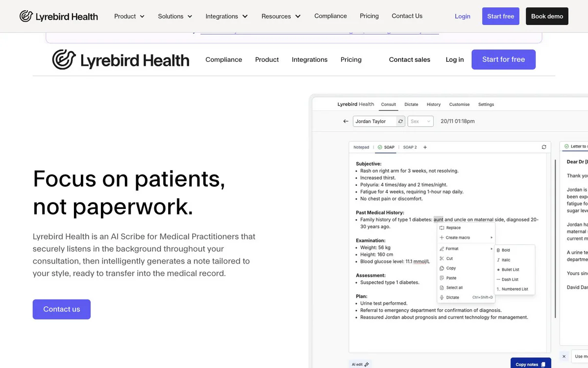This screenshot has height=368, width=588.
Task: Select the SOAP tab with the green check
Action: click(x=386, y=147)
